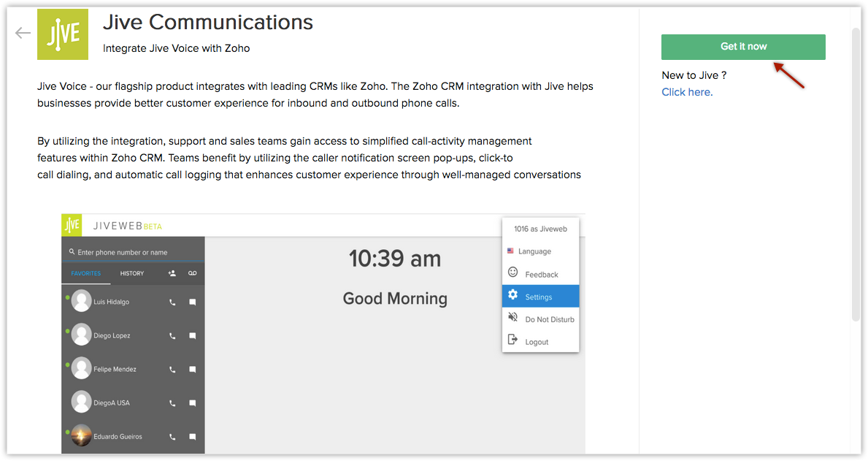Message Diego Lopez with chat icon
The image size is (868, 461).
point(193,336)
